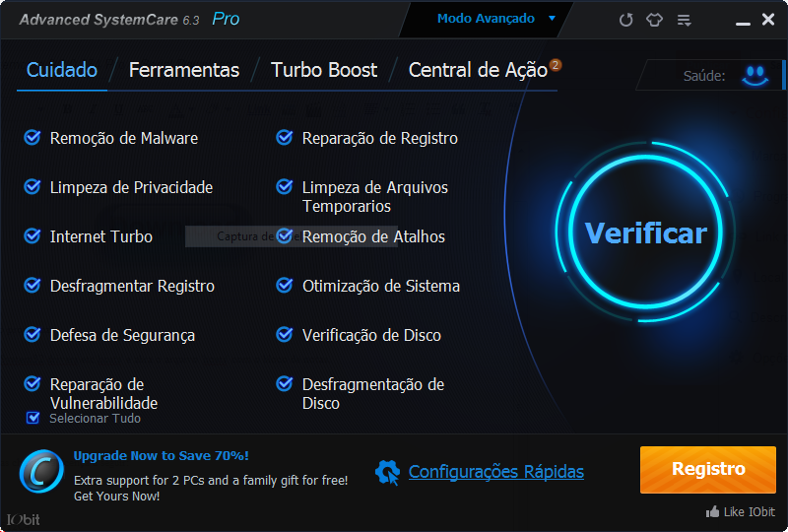Click the Like IObit text

point(750,512)
